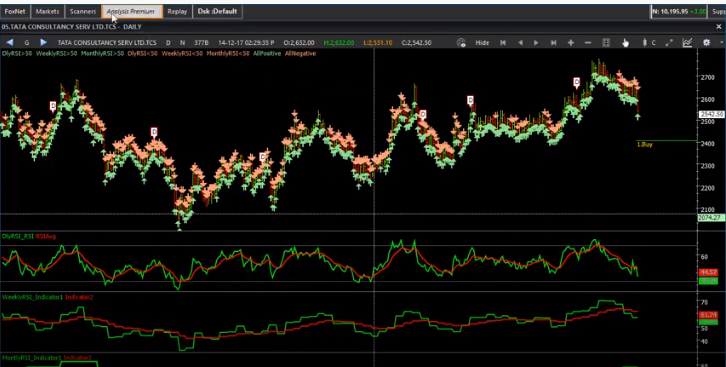Open the indicators chart icon
The height and width of the screenshot is (367, 726).
click(x=688, y=43)
